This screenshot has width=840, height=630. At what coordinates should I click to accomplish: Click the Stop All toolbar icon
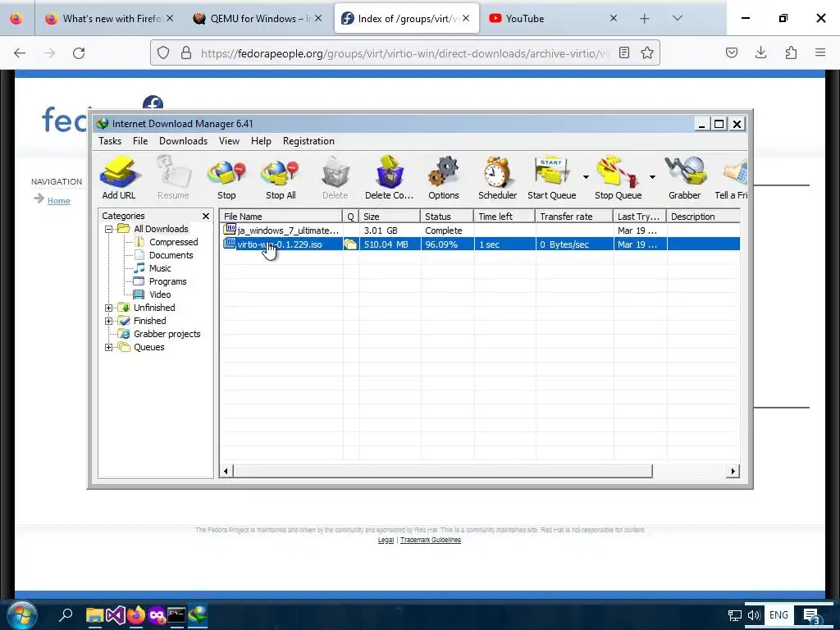[x=281, y=178]
